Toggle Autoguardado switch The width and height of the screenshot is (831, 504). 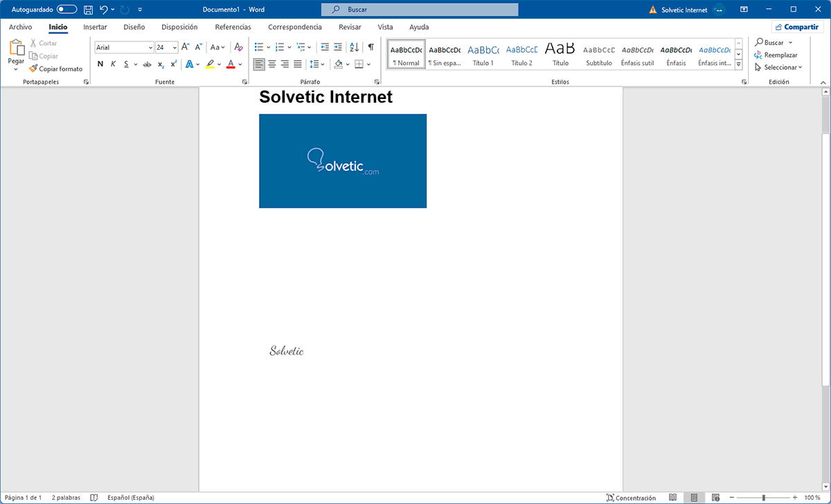click(x=67, y=10)
